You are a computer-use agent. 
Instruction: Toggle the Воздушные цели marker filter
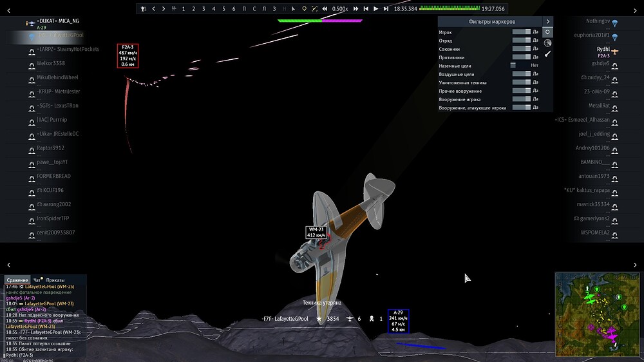(522, 74)
